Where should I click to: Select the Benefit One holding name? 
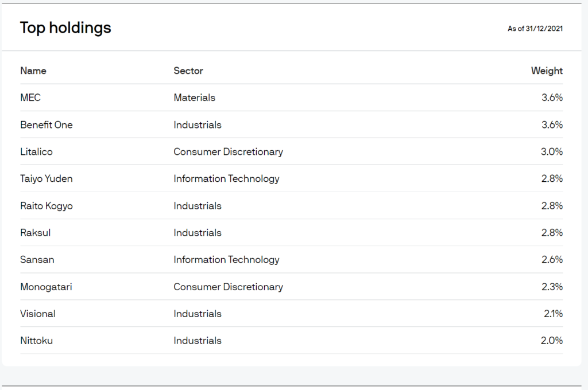47,124
